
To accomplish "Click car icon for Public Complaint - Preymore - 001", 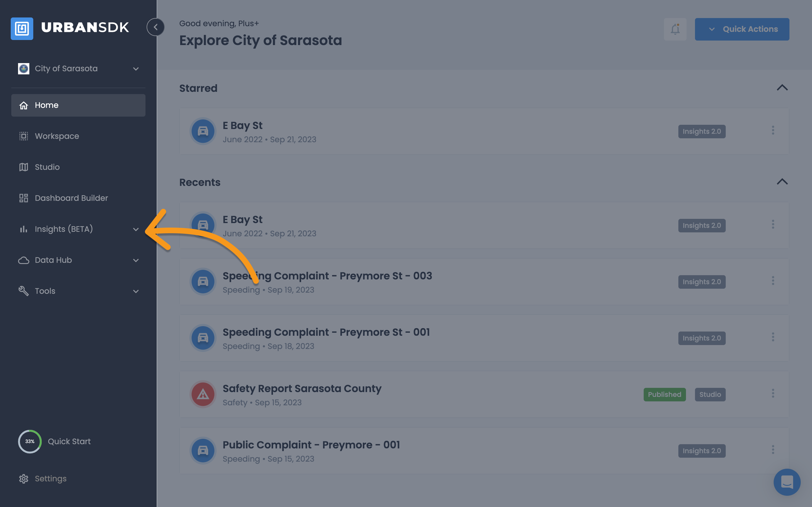I will tap(203, 450).
